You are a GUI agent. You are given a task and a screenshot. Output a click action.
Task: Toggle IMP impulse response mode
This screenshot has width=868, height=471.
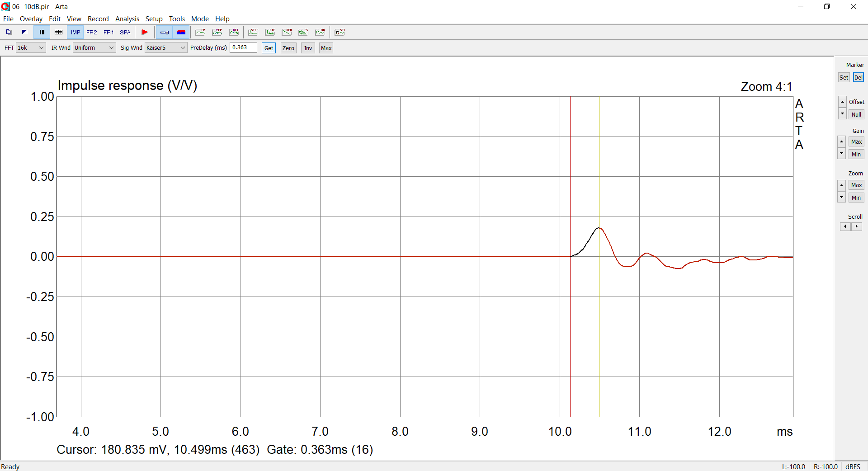(x=75, y=32)
